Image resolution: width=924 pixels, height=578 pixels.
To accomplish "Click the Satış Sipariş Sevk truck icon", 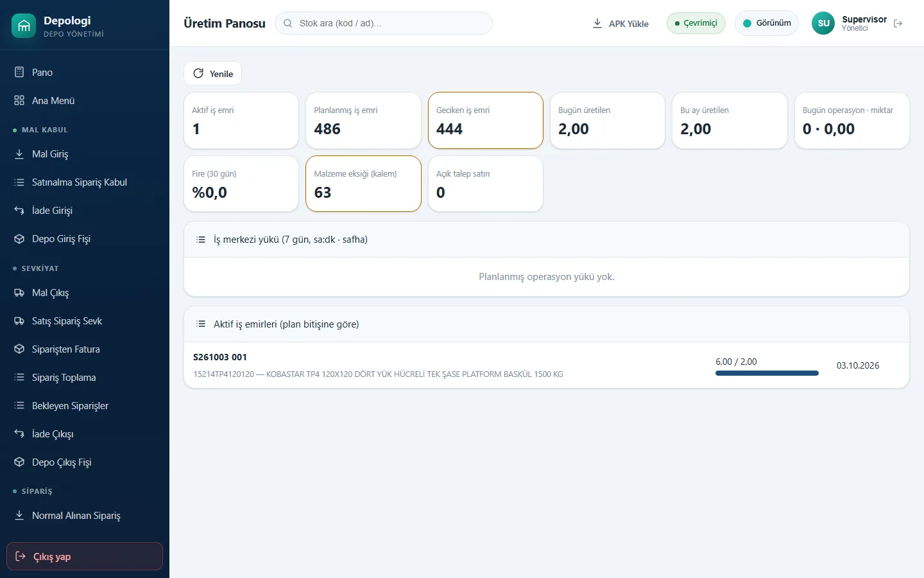I will coord(19,320).
